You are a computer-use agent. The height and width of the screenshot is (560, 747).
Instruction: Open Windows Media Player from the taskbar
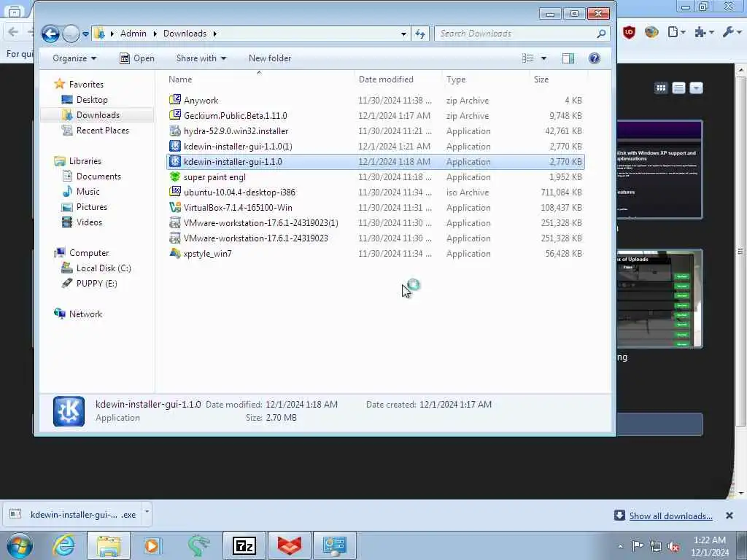click(152, 545)
